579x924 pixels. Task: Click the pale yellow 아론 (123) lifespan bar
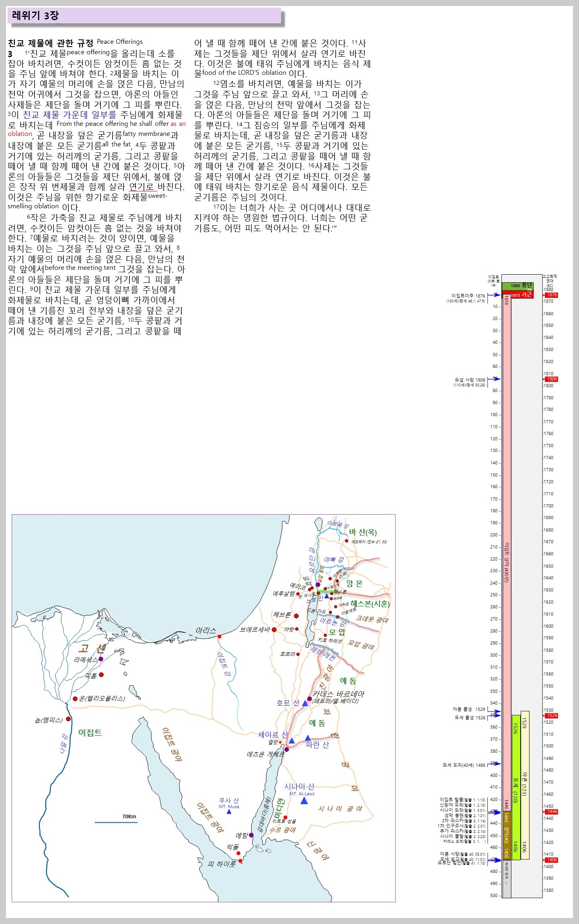(x=525, y=785)
